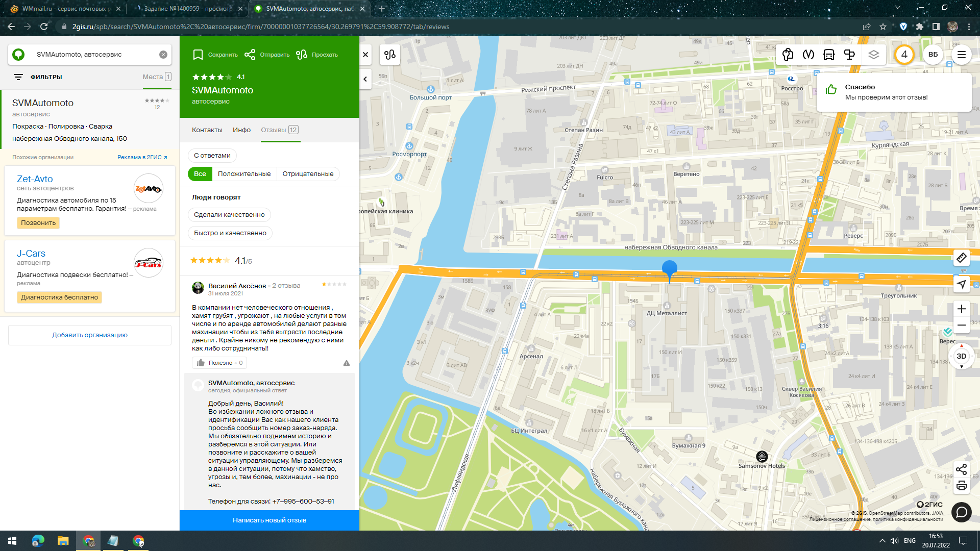Click the Позвонить button

38,223
